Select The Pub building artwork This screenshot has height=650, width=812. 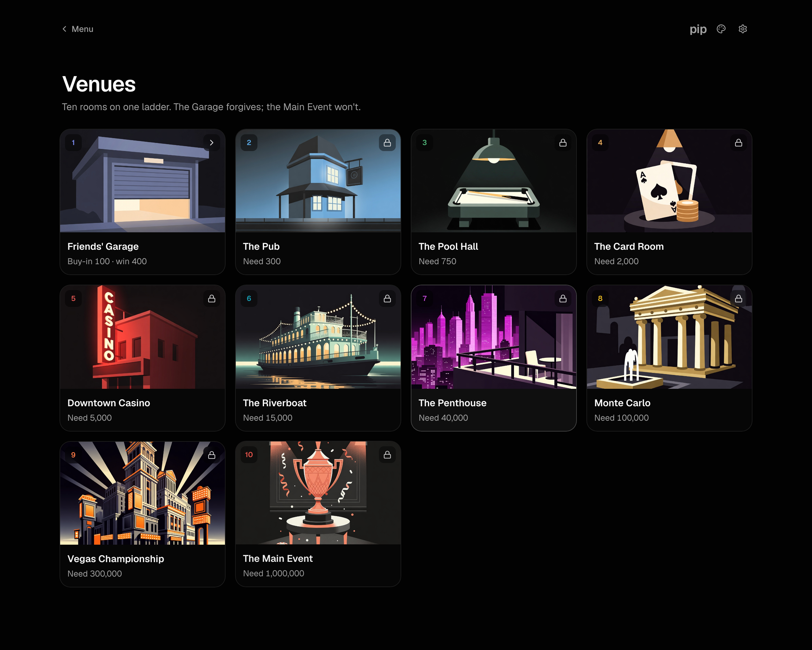coord(318,181)
